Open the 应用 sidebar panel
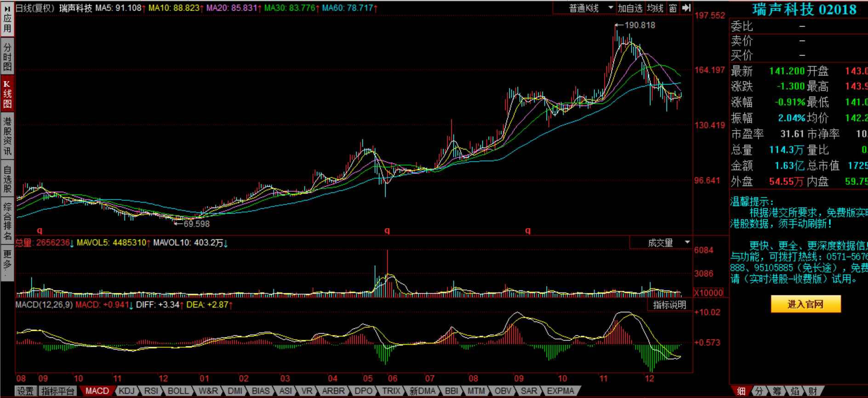This screenshot has width=868, height=398. [7, 20]
